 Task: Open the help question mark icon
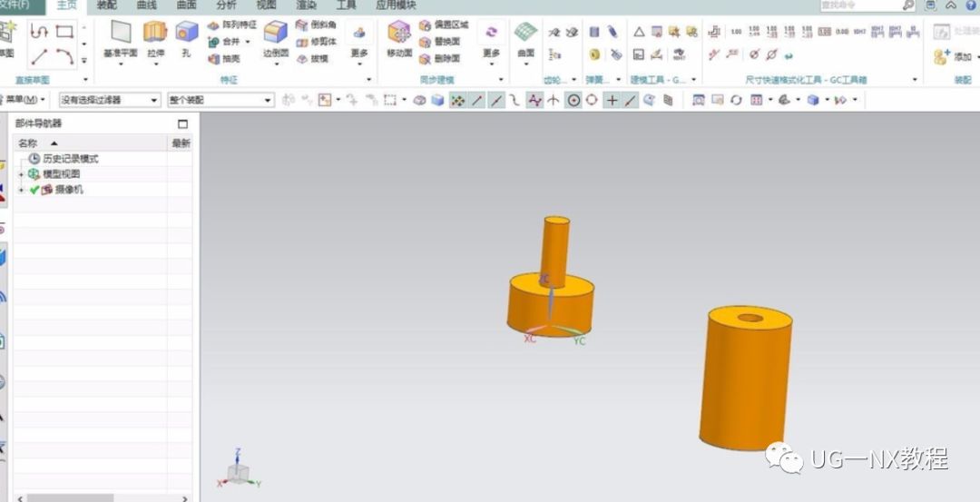971,5
